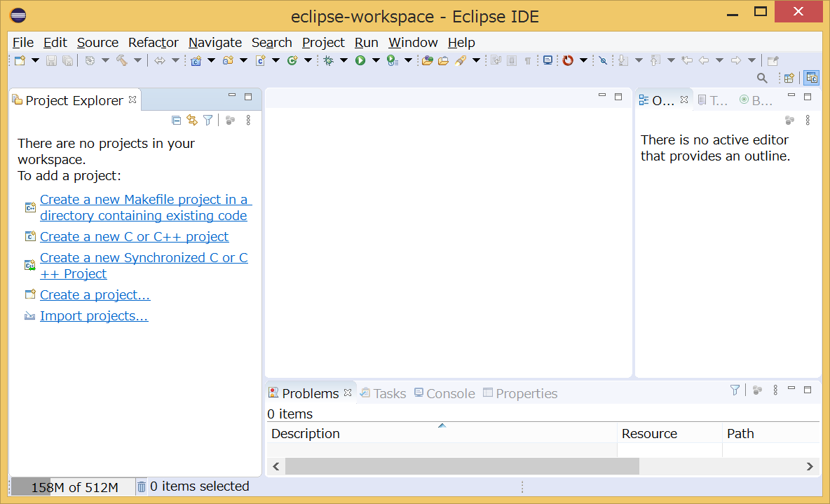Image resolution: width=830 pixels, height=504 pixels.
Task: Open the C/C++ perspective icon
Action: (811, 77)
